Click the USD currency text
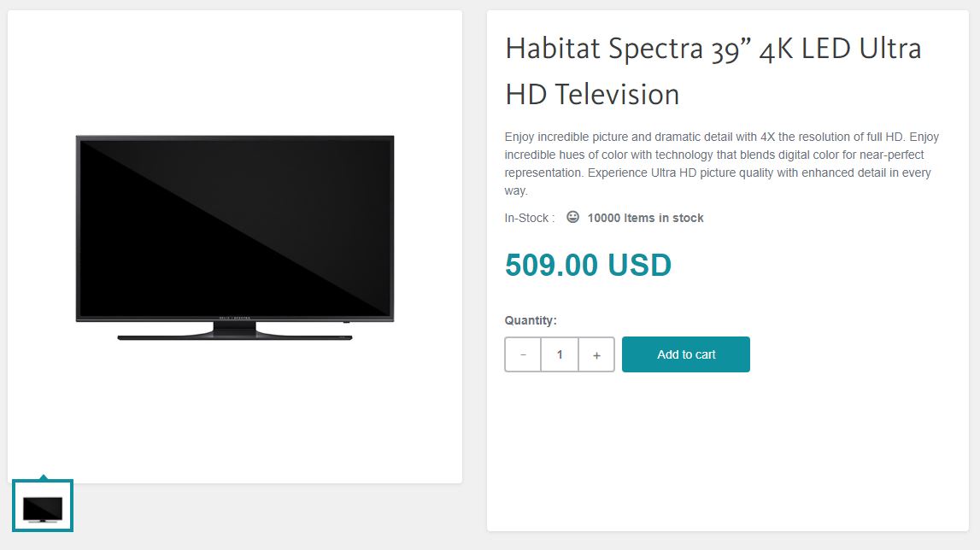Image resolution: width=980 pixels, height=550 pixels. [639, 265]
